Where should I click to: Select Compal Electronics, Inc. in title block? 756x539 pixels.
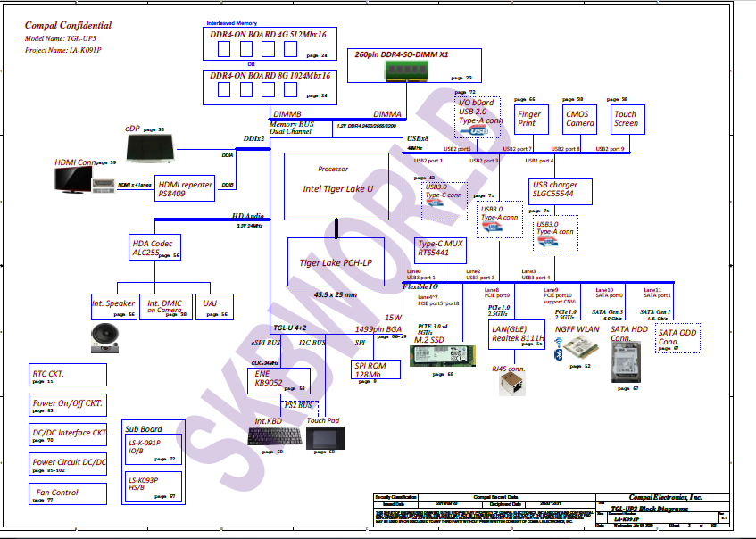pos(665,498)
